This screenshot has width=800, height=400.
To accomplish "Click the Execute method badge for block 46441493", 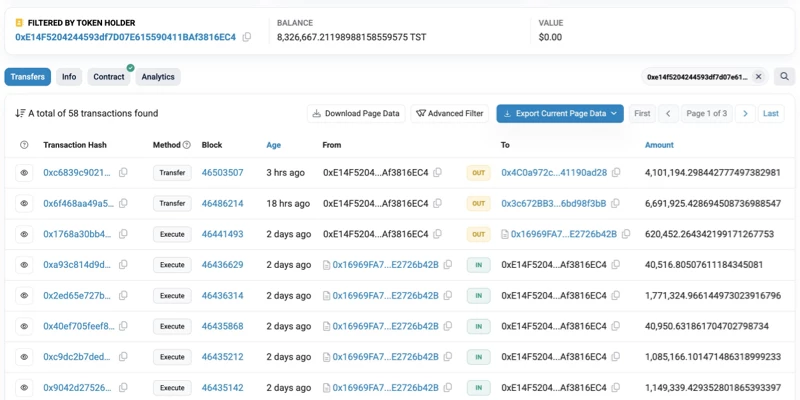I will coord(172,234).
